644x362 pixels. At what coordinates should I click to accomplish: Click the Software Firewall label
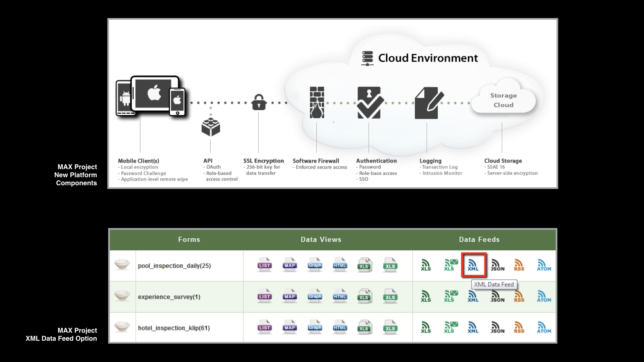click(316, 161)
